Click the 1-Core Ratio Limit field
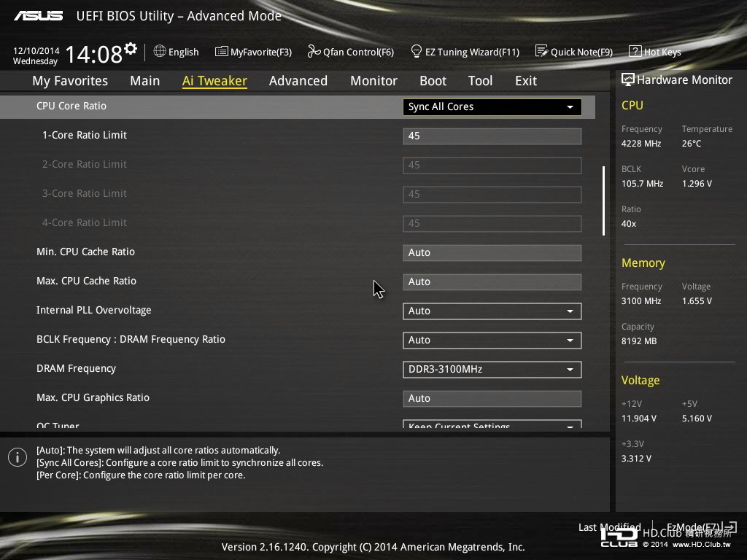The image size is (747, 560). (x=492, y=136)
